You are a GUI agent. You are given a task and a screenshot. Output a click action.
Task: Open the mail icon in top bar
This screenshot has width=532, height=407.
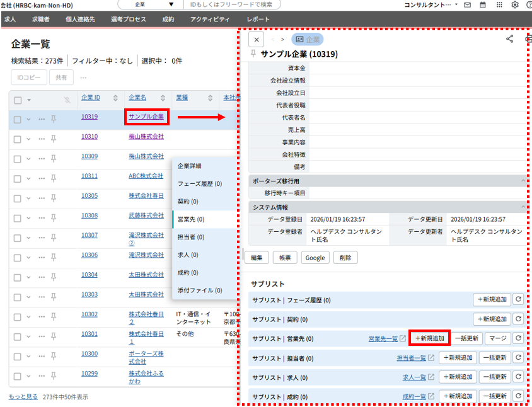tap(467, 5)
